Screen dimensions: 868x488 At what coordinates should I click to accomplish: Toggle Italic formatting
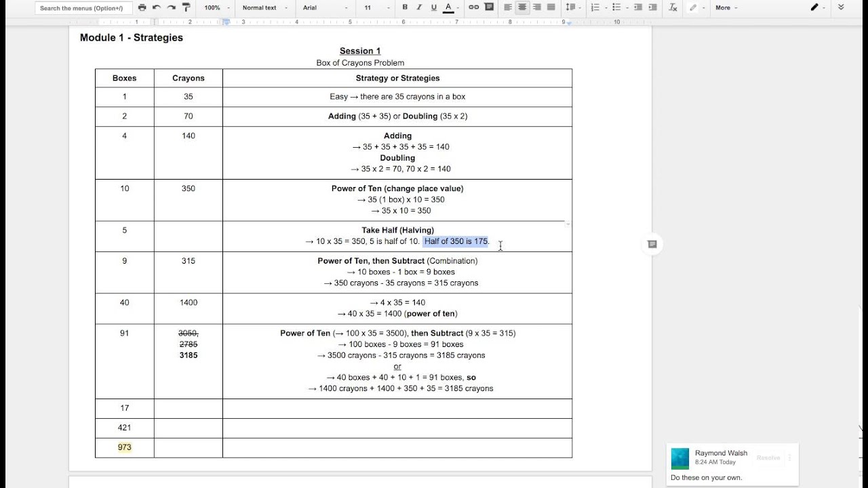coord(419,7)
